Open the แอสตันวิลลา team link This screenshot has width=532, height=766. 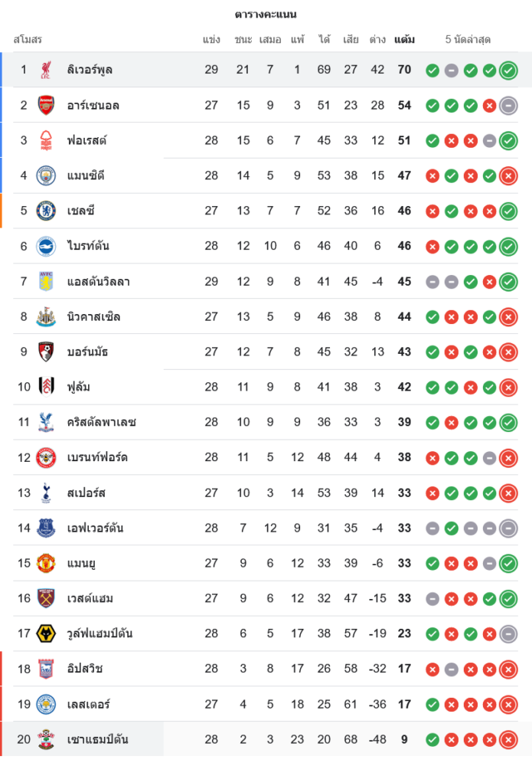tap(98, 282)
